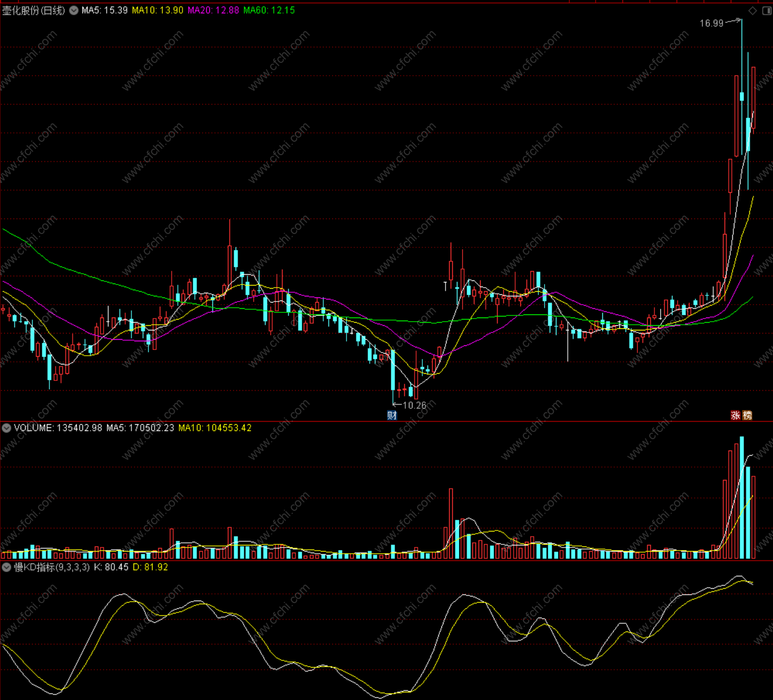Image resolution: width=773 pixels, height=700 pixels.
Task: Click the MA5: 15.39 label
Action: point(105,10)
